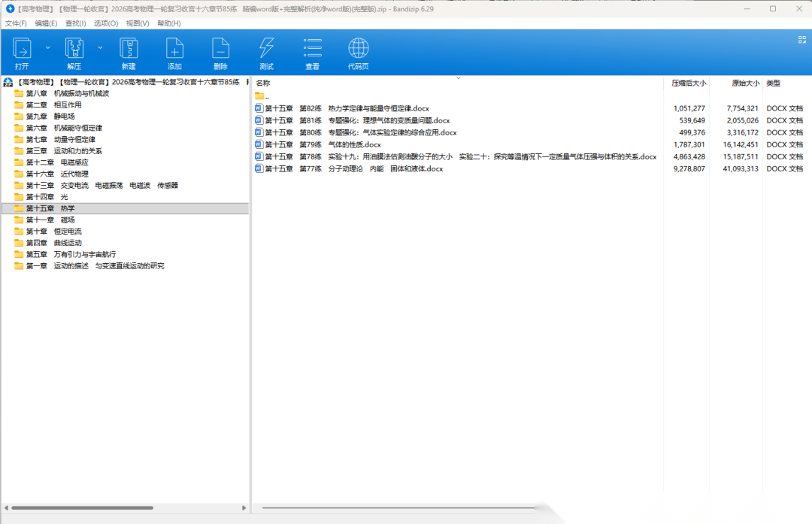The width and height of the screenshot is (812, 524).
Task: Toggle the view layout icon at toolbar right
Action: tap(801, 39)
